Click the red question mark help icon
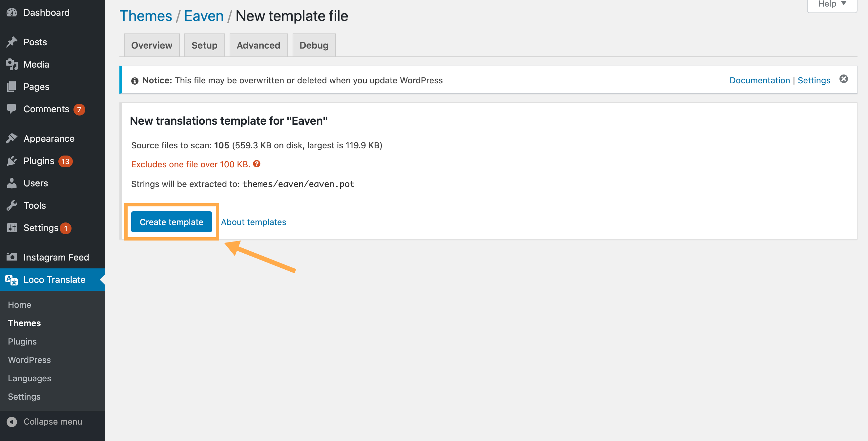This screenshot has height=441, width=868. 257,164
